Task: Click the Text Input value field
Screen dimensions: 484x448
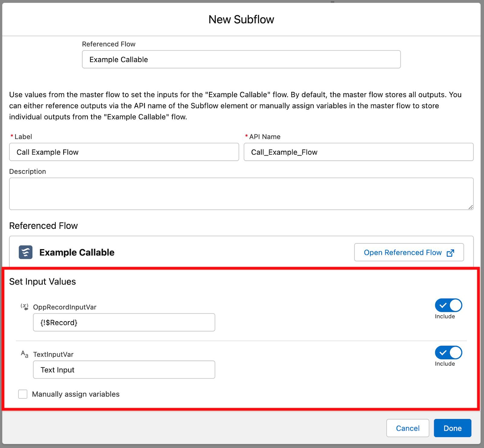Action: [124, 370]
